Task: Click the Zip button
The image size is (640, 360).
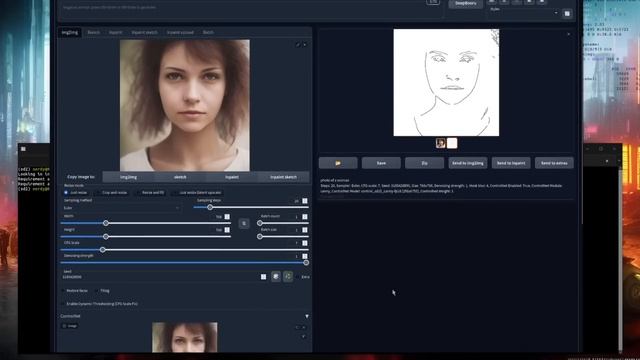Action: click(424, 163)
